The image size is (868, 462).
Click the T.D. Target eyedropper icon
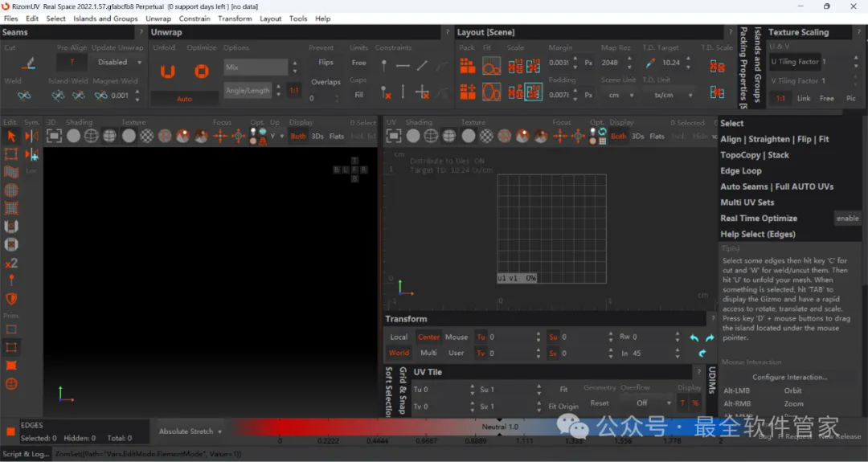click(x=650, y=63)
